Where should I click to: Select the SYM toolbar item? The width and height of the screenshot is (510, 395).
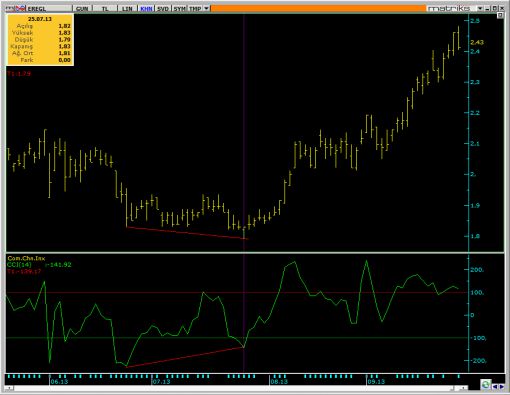179,9
